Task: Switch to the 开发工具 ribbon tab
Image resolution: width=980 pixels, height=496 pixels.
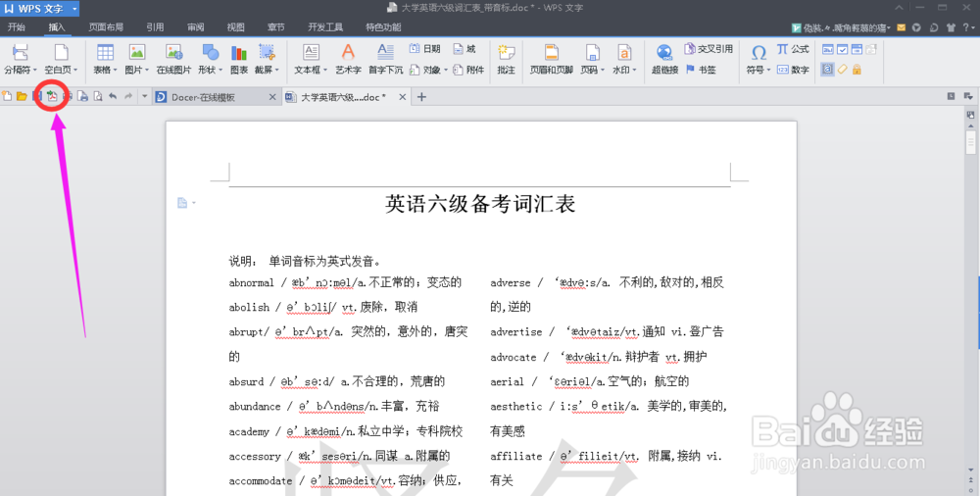Action: [325, 26]
